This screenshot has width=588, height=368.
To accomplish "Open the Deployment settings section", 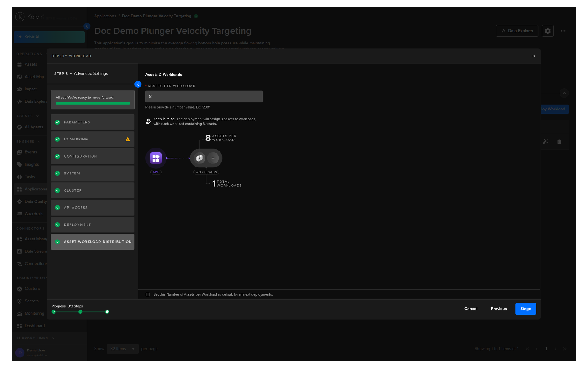I will [92, 224].
